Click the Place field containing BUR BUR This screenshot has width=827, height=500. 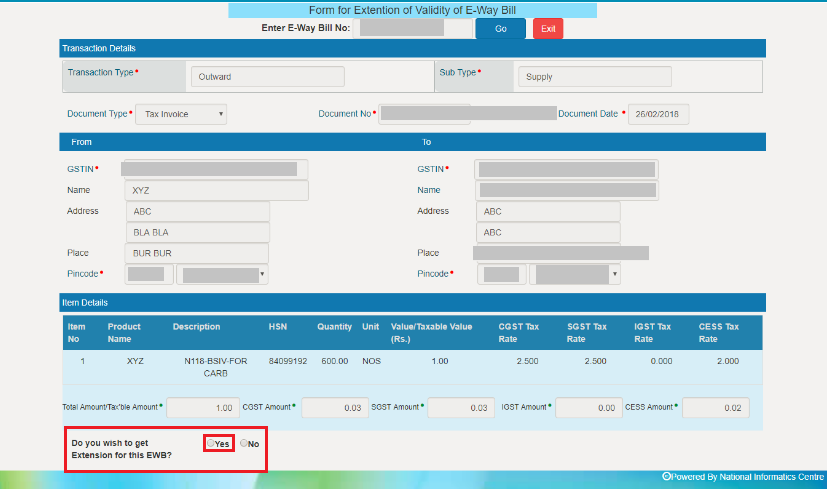tap(198, 253)
